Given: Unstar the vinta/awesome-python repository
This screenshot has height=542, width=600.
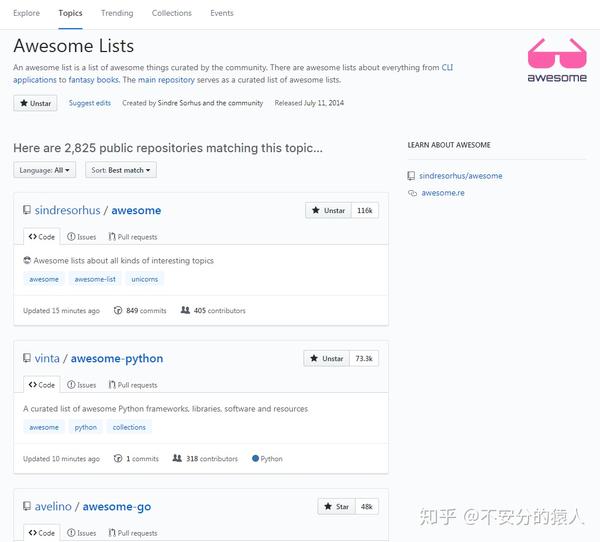Looking at the screenshot, I should pyautogui.click(x=326, y=358).
